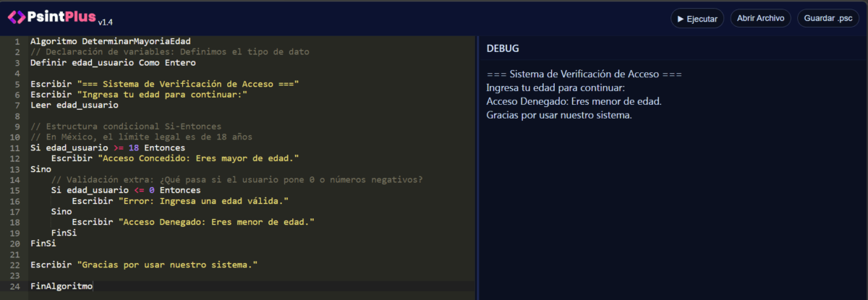This screenshot has width=868, height=300.
Task: Click line number 13 in the gutter
Action: point(15,168)
